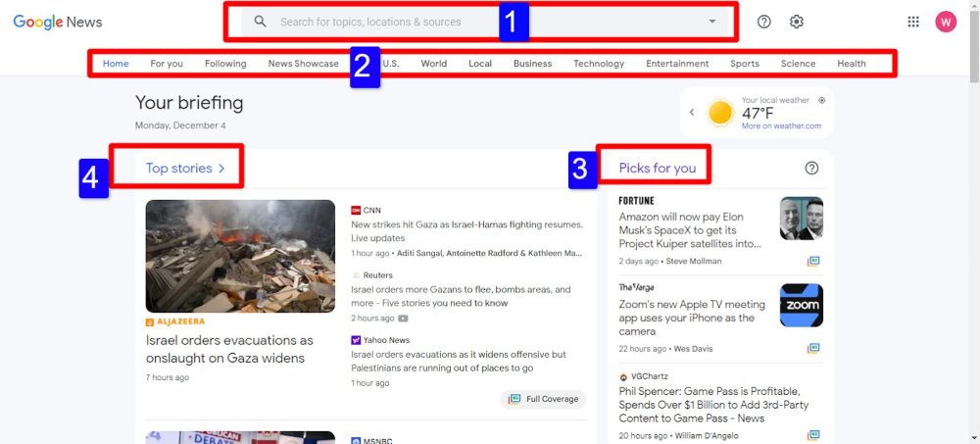Open the News Showcase tab
980x444 pixels.
tap(303, 63)
